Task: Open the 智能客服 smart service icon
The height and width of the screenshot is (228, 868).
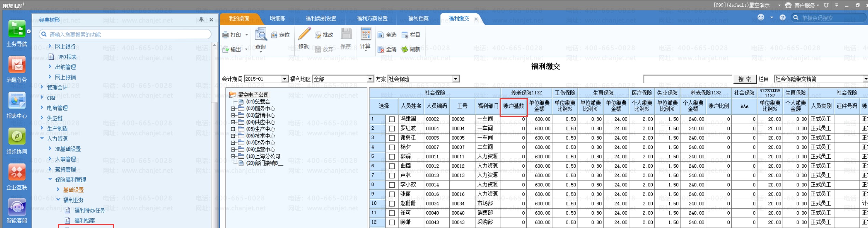Action: [17, 207]
